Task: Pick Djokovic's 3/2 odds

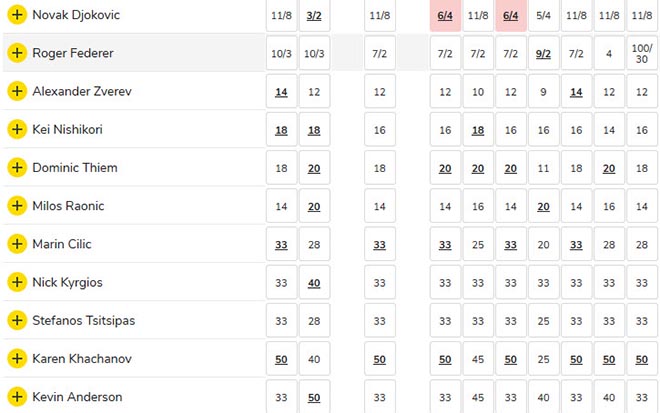Action: 313,16
